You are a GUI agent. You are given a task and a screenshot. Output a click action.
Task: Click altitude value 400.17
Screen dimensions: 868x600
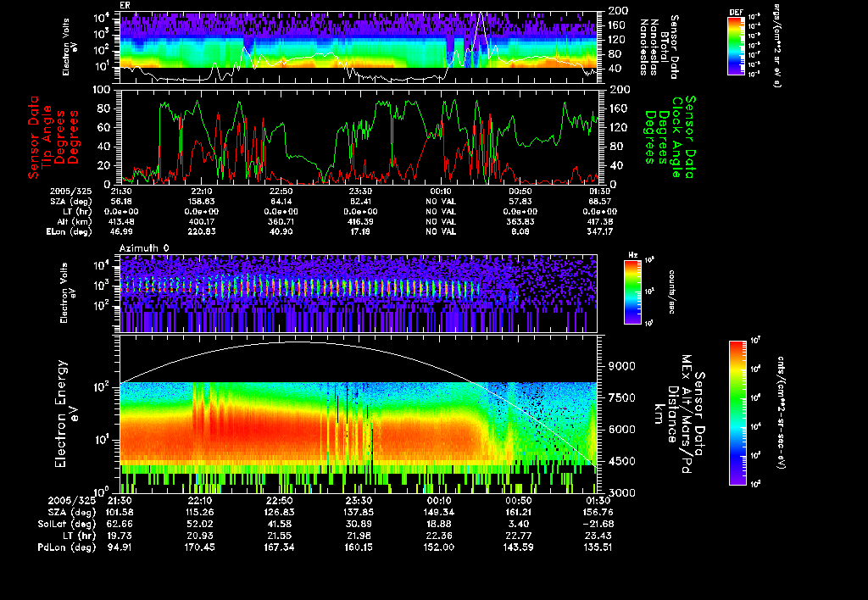[201, 222]
